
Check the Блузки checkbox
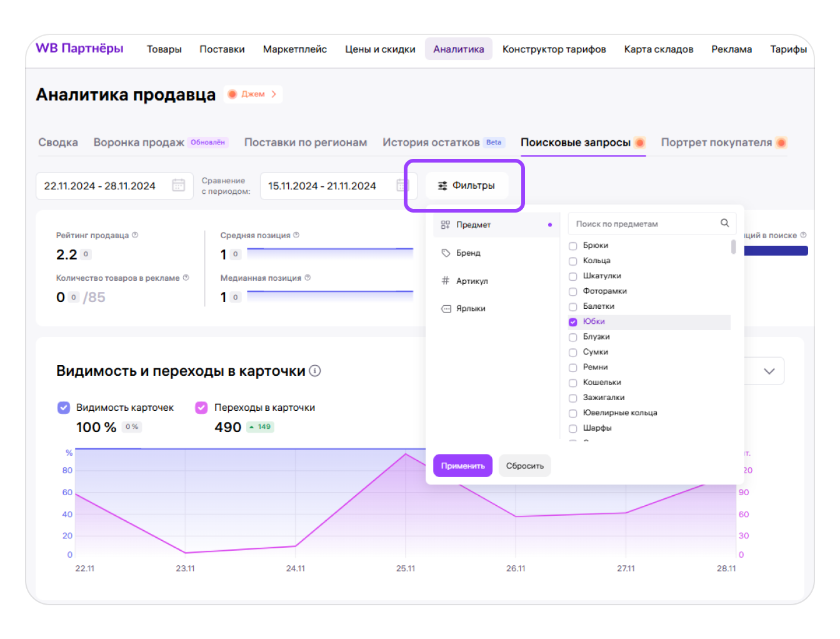572,337
